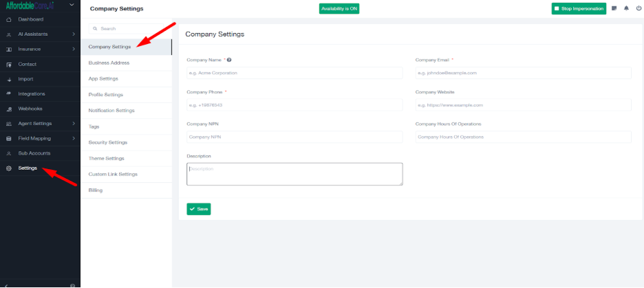The width and height of the screenshot is (644, 288).
Task: Click the notification bell icon
Action: point(626,9)
